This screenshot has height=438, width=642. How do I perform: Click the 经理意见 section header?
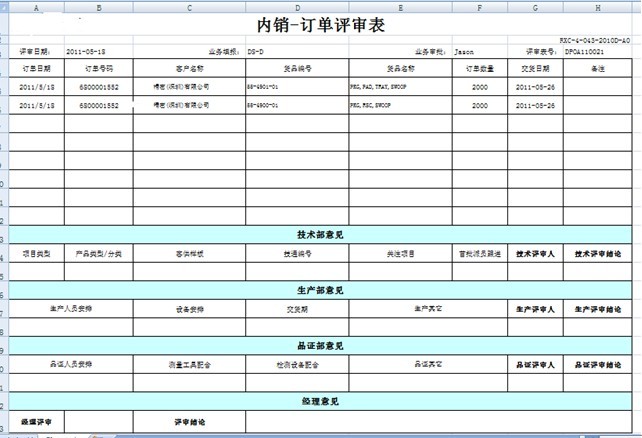click(x=321, y=402)
